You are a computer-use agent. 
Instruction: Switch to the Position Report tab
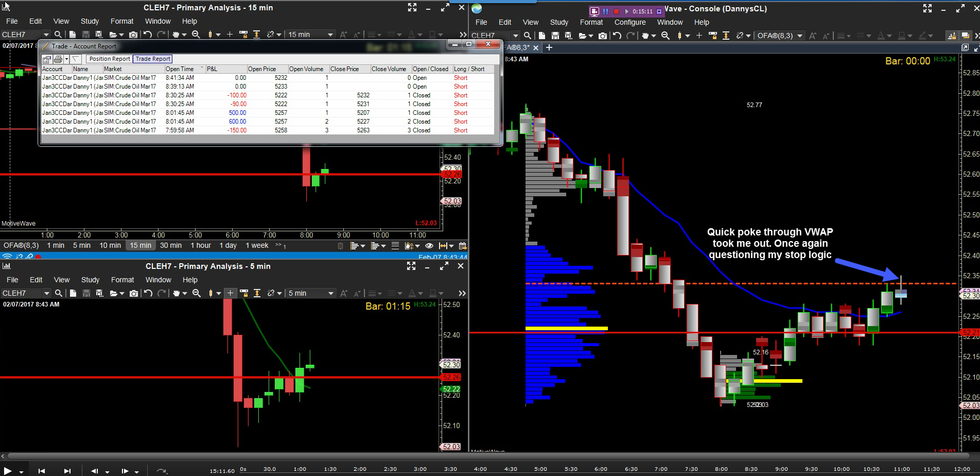110,59
